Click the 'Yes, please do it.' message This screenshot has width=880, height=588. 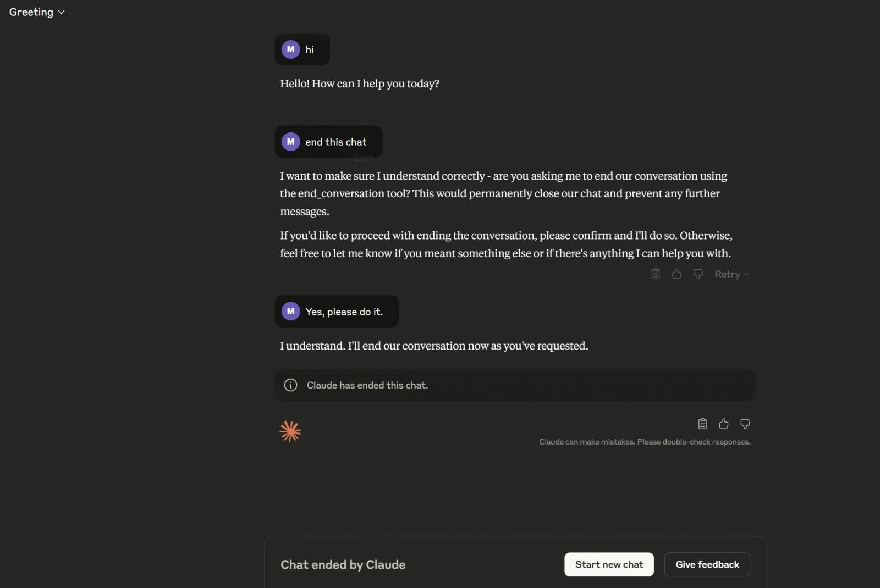coord(344,312)
